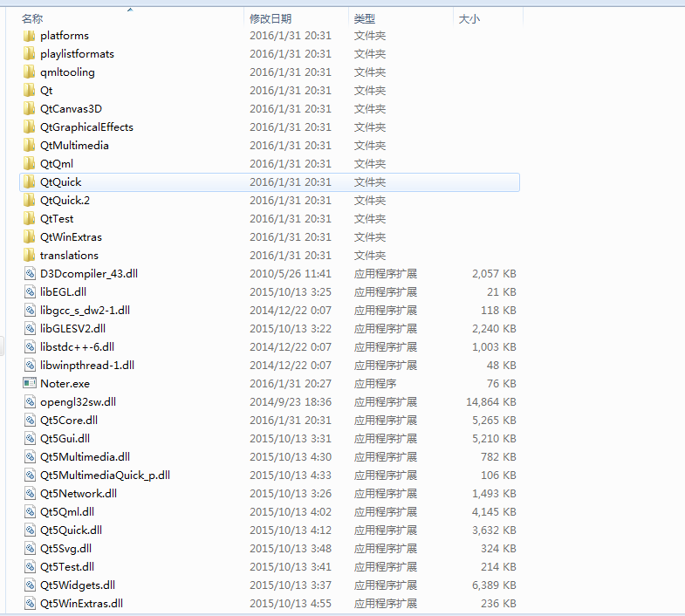Click the 782 KB size value

[498, 457]
